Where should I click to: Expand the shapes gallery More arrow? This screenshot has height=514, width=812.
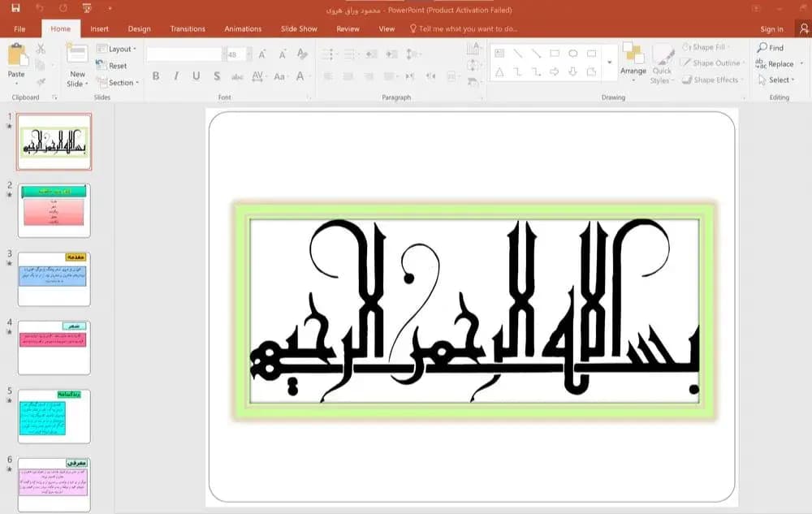coord(610,63)
